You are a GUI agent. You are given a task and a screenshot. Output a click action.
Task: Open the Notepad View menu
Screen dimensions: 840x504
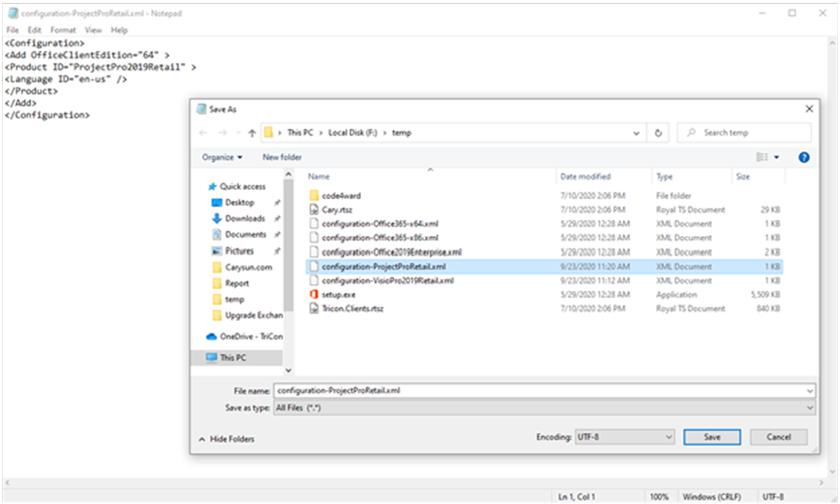pos(94,30)
